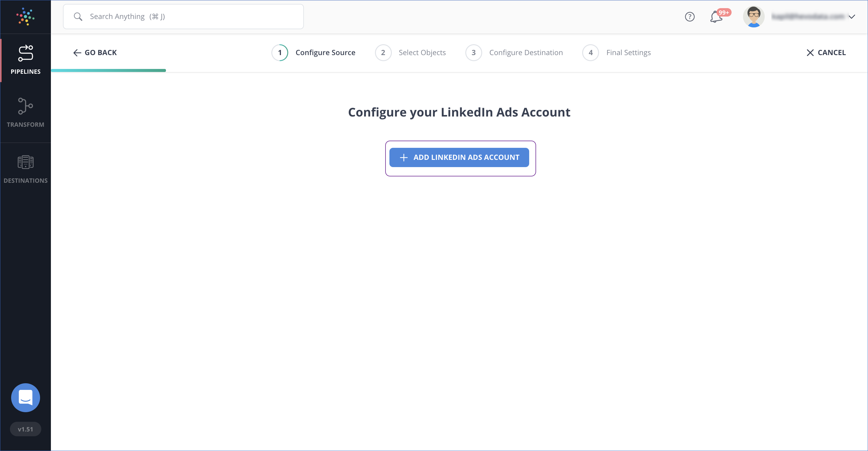This screenshot has height=451, width=868.
Task: Expand the account menu chevron
Action: (853, 17)
